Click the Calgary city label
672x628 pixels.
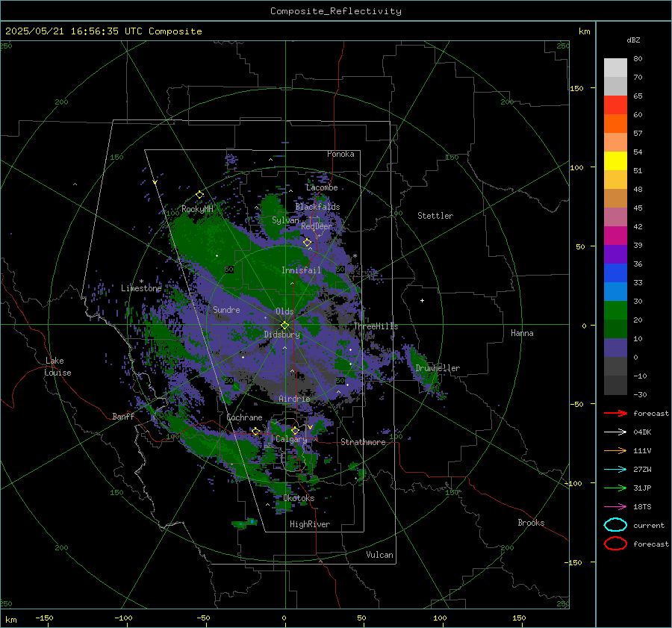[291, 439]
